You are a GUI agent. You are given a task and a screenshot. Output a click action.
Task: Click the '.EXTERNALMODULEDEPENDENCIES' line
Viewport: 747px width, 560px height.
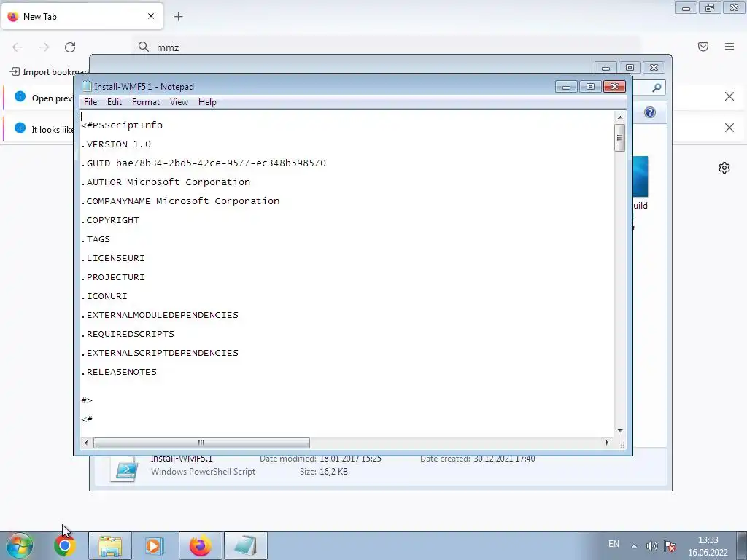click(x=160, y=315)
